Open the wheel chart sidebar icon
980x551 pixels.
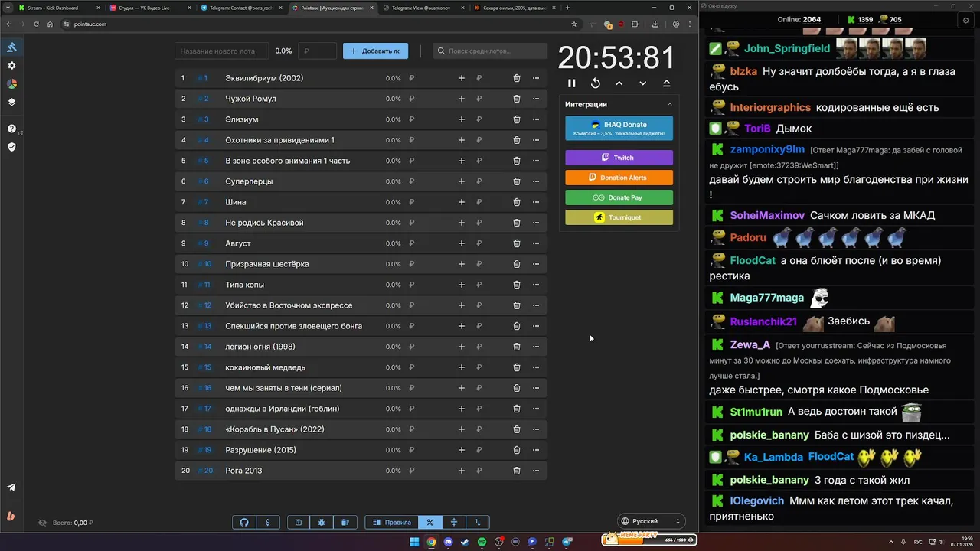11,84
